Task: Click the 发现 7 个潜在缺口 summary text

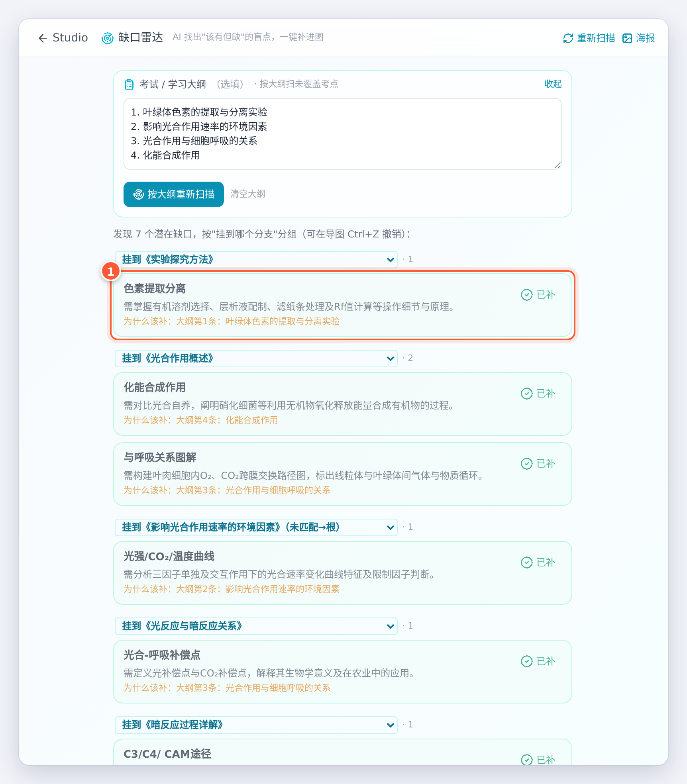Action: coord(262,234)
